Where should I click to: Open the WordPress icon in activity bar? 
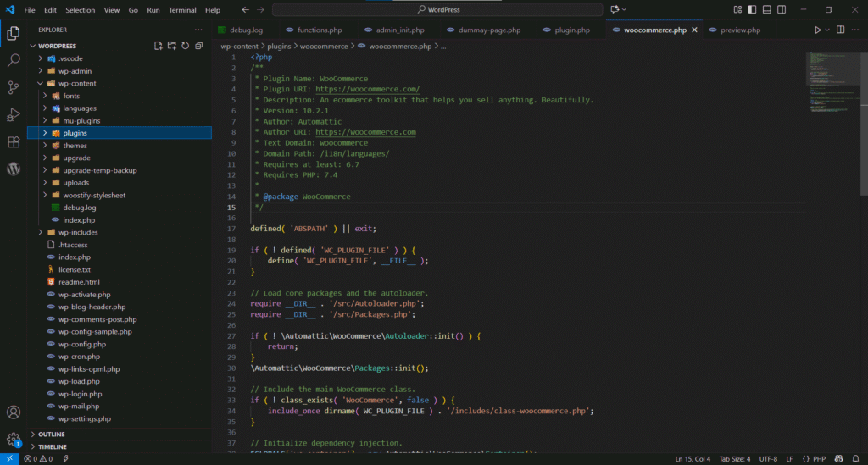tap(14, 169)
